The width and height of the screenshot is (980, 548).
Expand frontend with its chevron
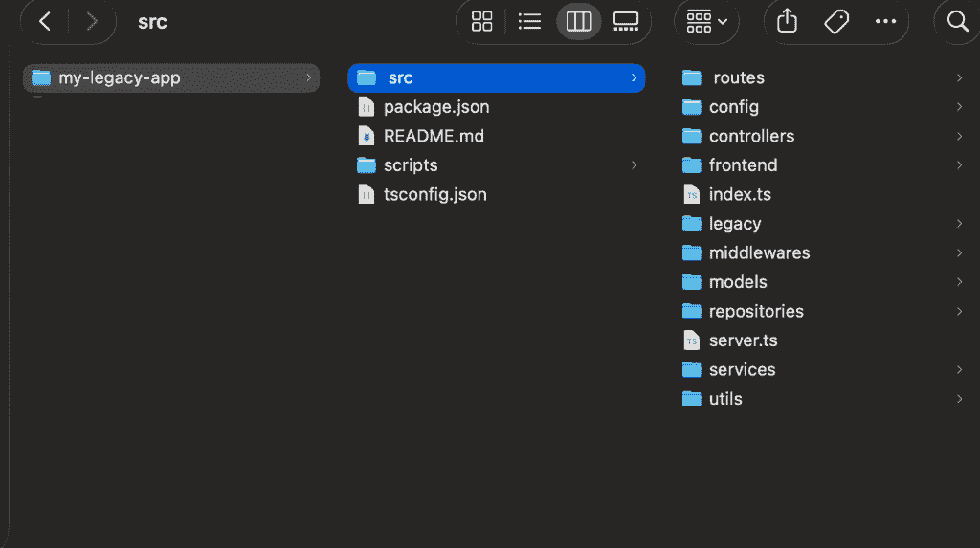959,165
